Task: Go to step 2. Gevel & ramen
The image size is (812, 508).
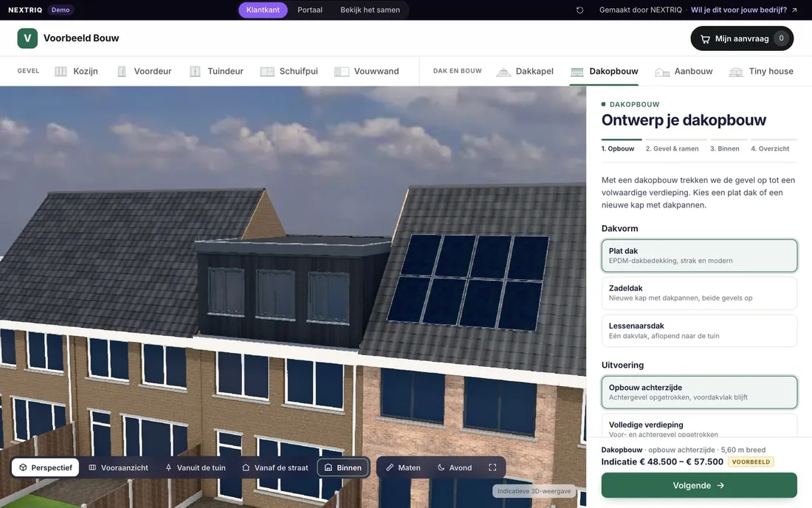Action: click(675, 145)
